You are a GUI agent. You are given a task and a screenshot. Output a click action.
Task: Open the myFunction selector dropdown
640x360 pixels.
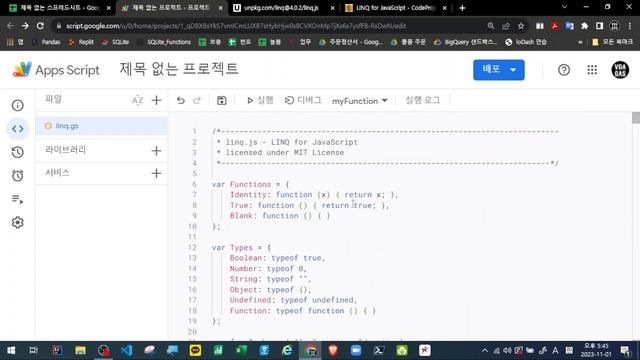pyautogui.click(x=359, y=101)
